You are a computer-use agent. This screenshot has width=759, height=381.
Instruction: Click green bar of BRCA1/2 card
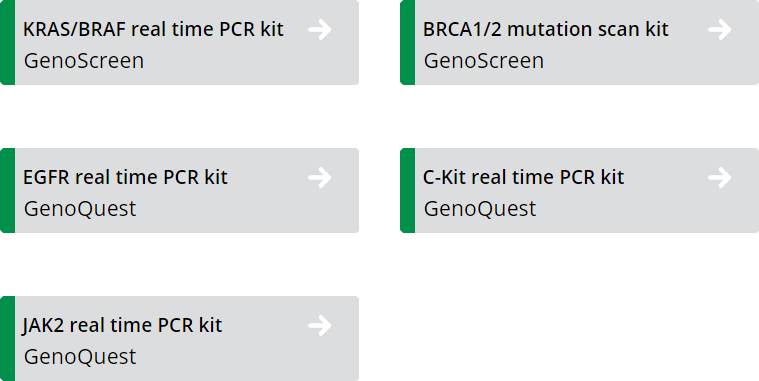click(x=408, y=42)
